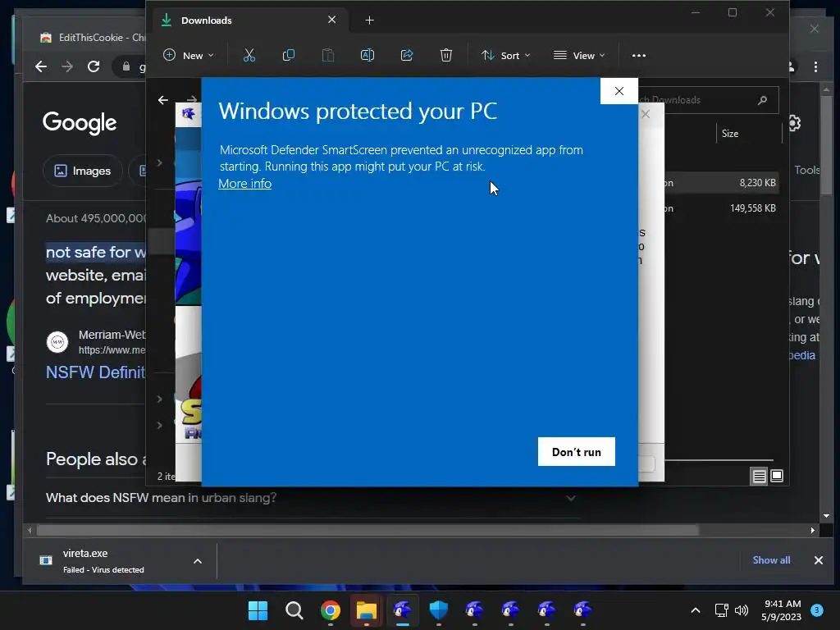The width and height of the screenshot is (840, 630).
Task: Click the Google logo in Chrome
Action: pos(80,123)
